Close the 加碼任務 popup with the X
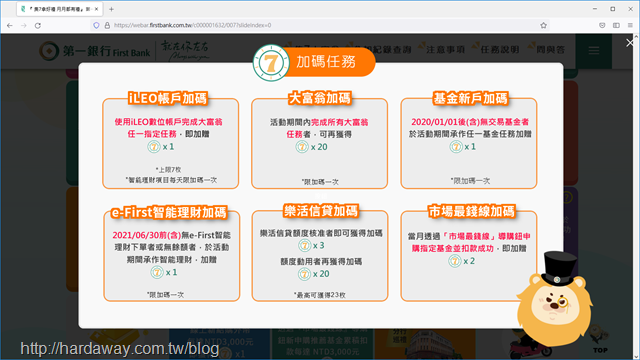Image resolution: width=640 pixels, height=360 pixels. (630, 43)
